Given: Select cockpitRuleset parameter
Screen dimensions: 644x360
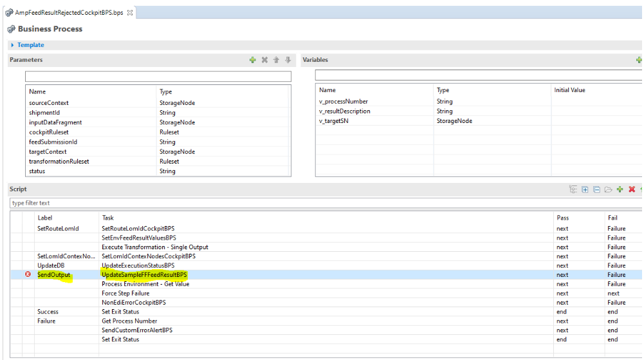Looking at the screenshot, I should pos(49,132).
